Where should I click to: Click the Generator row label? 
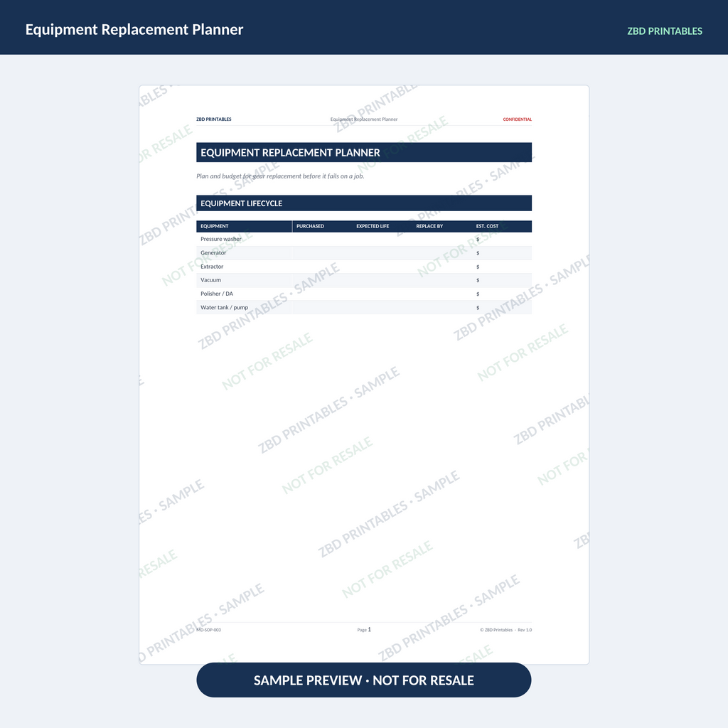click(213, 252)
